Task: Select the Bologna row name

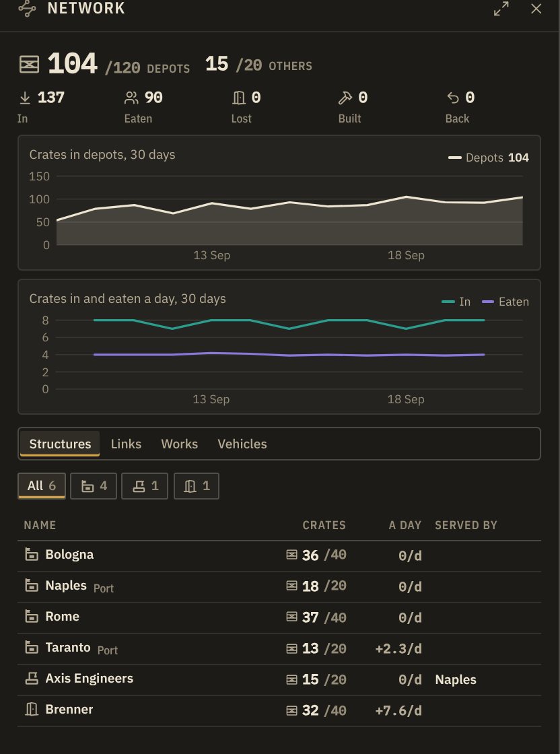Action: (x=69, y=555)
